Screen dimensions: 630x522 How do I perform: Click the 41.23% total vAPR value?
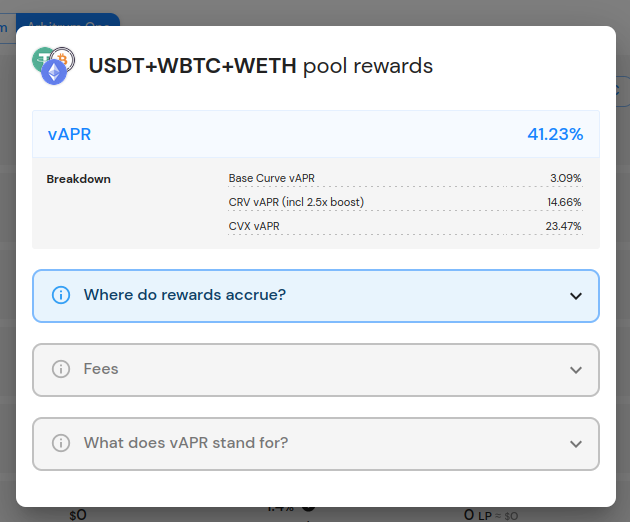pos(555,134)
